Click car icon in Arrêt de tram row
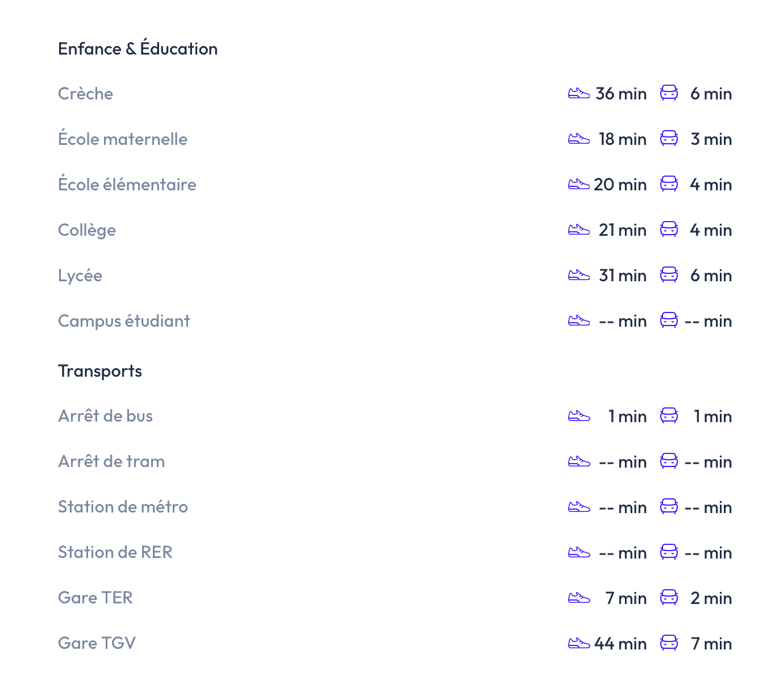The height and width of the screenshot is (700, 767). (669, 461)
